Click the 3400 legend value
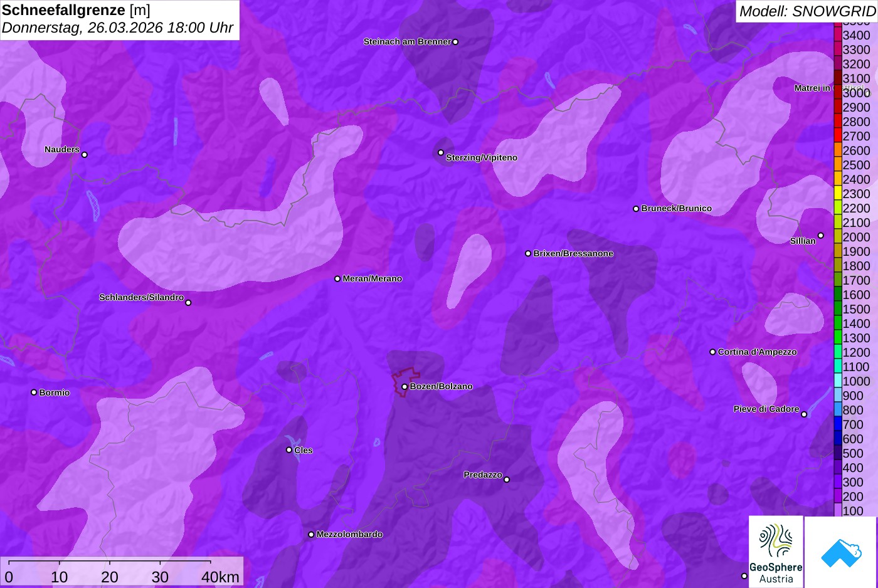This screenshot has width=878, height=588. (x=857, y=35)
